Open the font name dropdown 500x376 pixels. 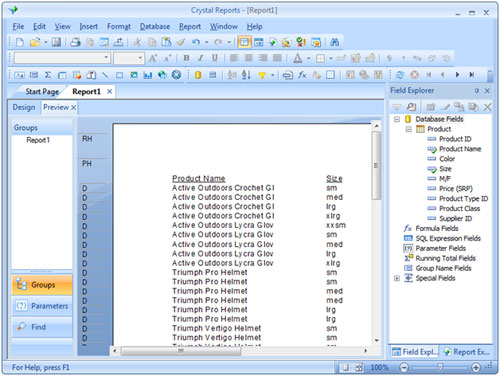(x=106, y=58)
